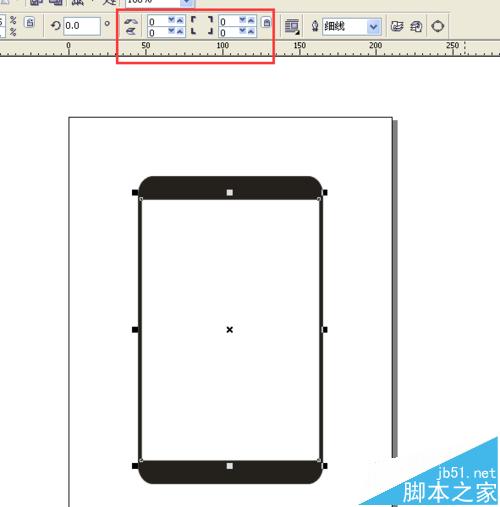
Task: Open the outline width dropdown showing 细线
Action: pyautogui.click(x=374, y=26)
